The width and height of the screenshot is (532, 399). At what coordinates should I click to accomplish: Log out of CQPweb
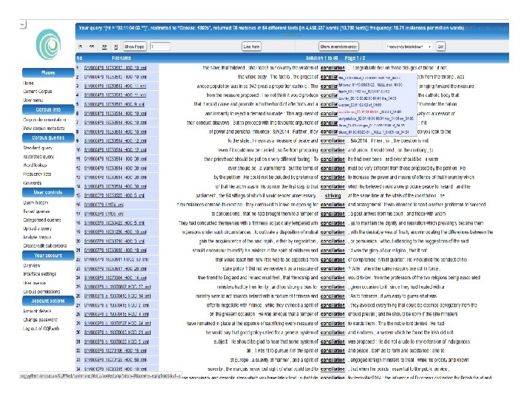[x=41, y=328]
